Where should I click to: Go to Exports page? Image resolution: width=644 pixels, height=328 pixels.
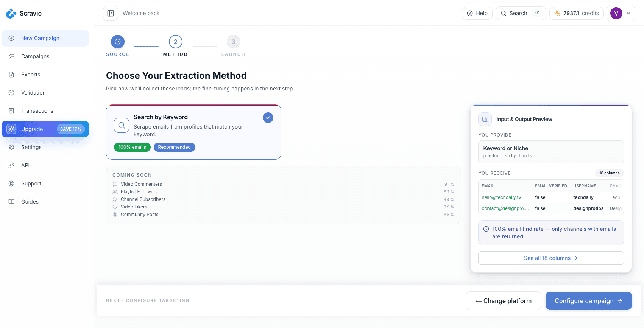point(45,75)
